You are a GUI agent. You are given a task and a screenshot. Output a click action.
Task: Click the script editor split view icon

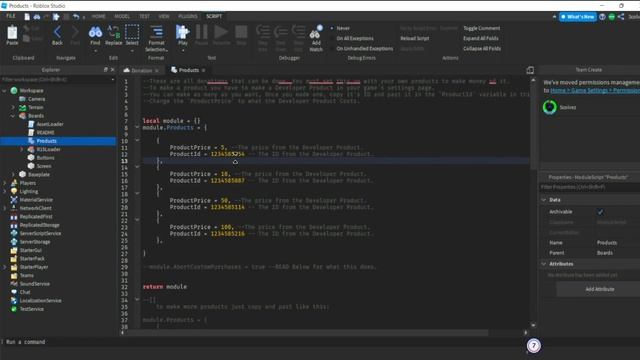click(530, 70)
